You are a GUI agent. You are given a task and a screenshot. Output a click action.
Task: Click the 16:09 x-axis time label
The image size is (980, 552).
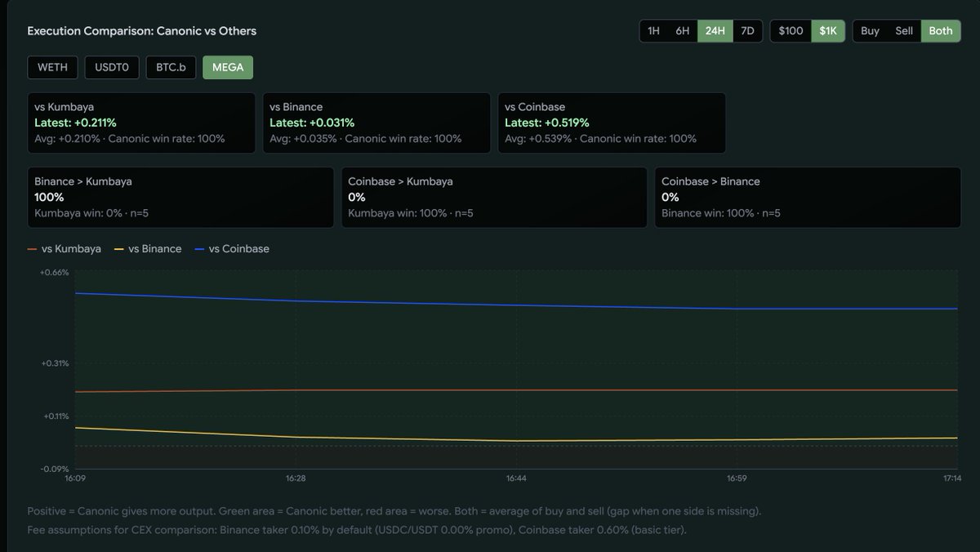click(x=75, y=479)
